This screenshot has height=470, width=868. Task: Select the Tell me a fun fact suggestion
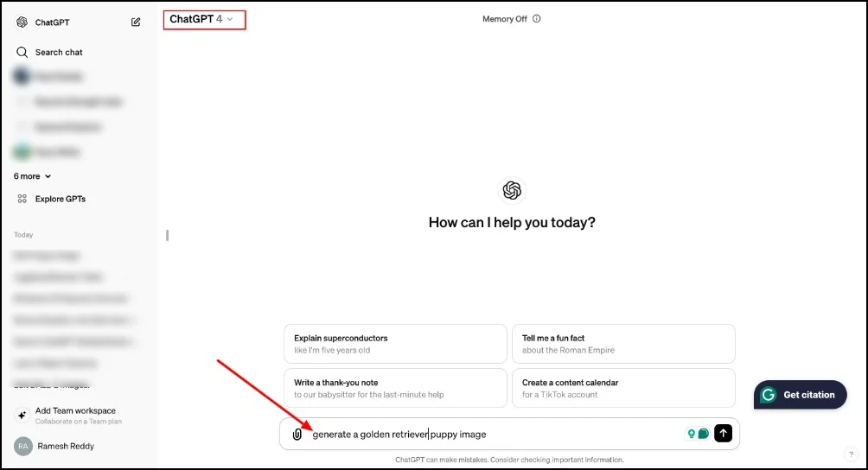pos(623,344)
